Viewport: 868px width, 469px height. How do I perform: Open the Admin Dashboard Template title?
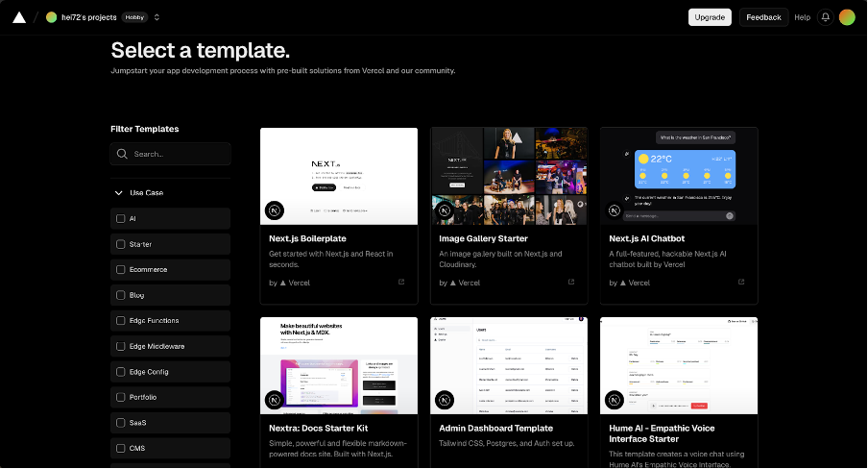(x=496, y=428)
